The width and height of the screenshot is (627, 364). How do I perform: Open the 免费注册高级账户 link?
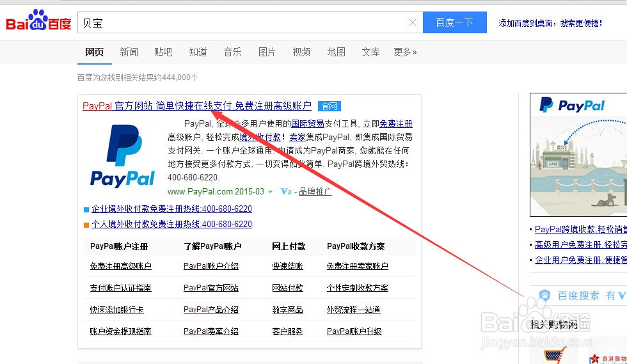pos(120,266)
